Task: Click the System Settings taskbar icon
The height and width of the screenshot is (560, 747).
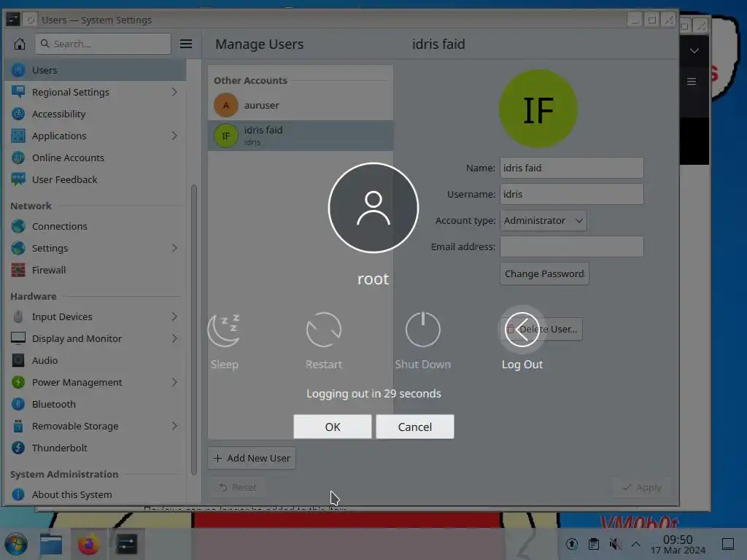Action: tap(126, 544)
